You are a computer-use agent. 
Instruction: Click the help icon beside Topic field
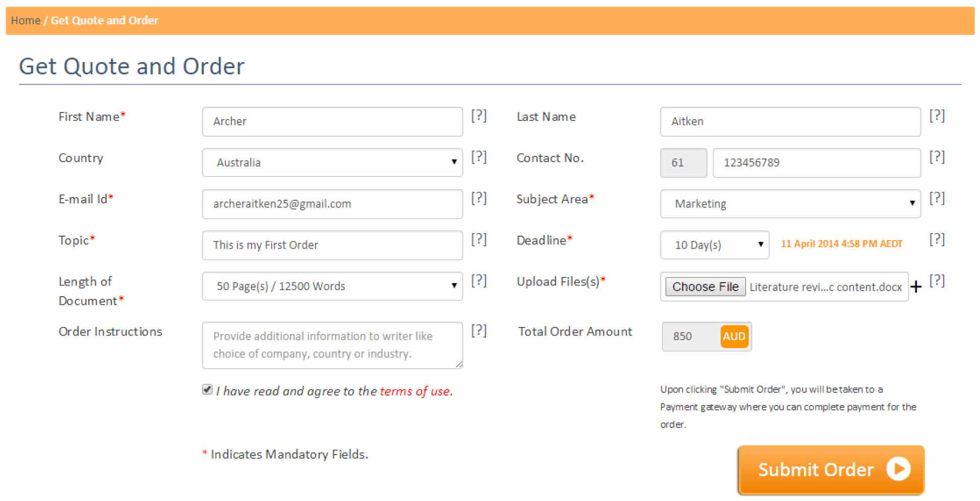(x=478, y=240)
